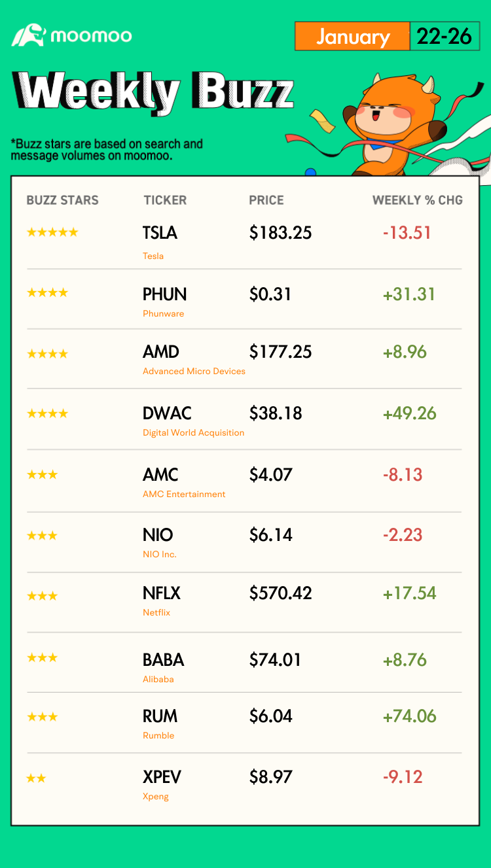This screenshot has height=868, width=491.
Task: Click the January date label
Action: pyautogui.click(x=352, y=37)
